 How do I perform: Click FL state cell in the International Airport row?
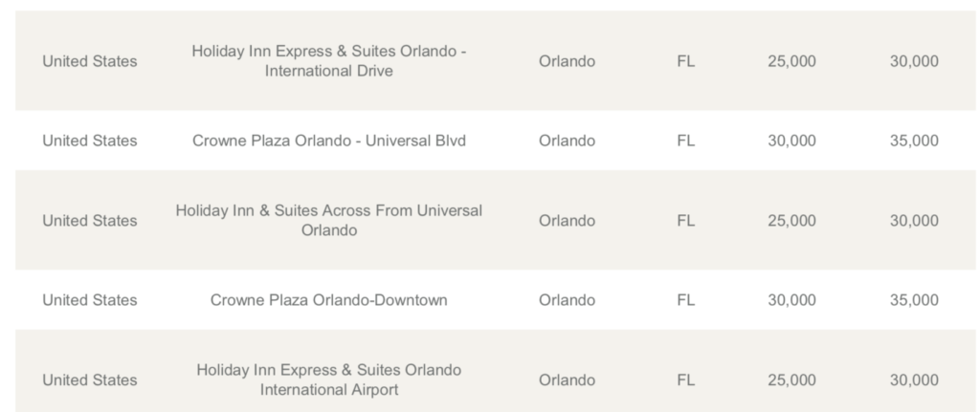685,379
